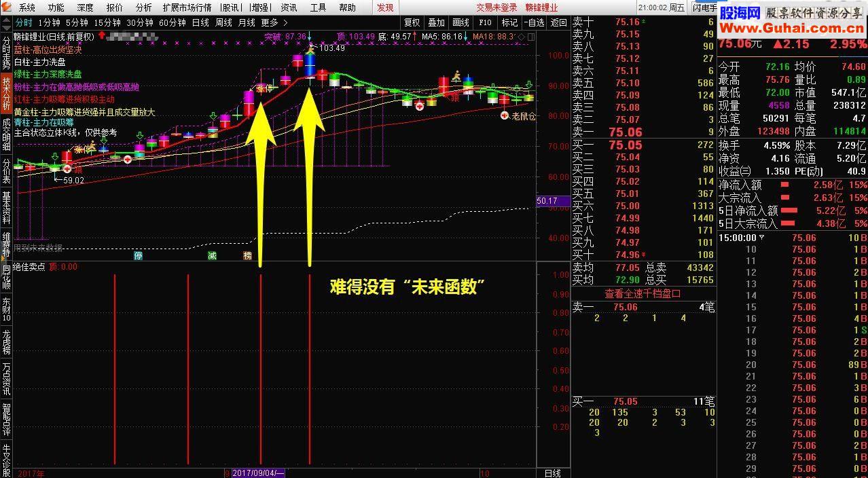Viewport: 868px width, 478px height.
Task: Click the 榜 marker below the chart
Action: click(x=247, y=256)
